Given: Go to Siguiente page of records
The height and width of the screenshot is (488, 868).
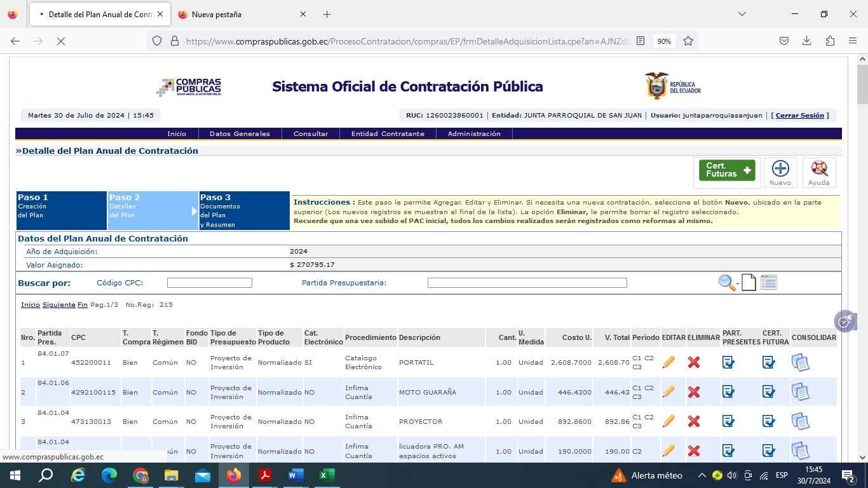Looking at the screenshot, I should 58,305.
